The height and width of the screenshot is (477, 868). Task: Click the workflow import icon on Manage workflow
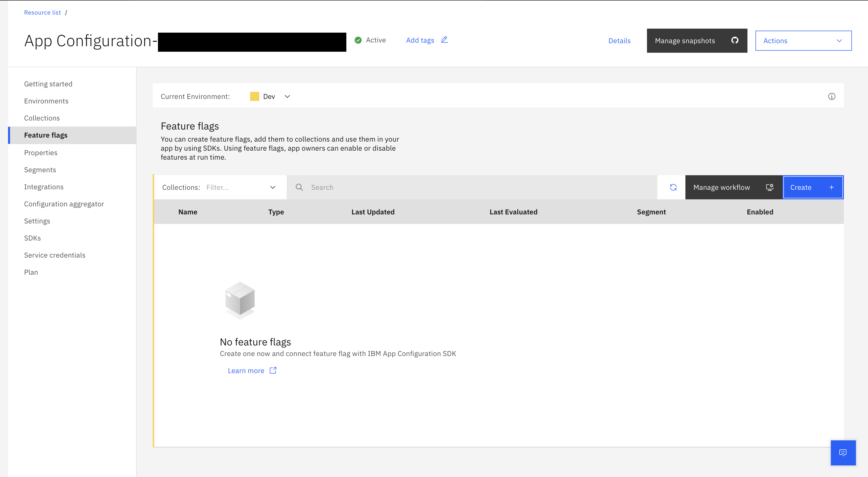tap(770, 187)
